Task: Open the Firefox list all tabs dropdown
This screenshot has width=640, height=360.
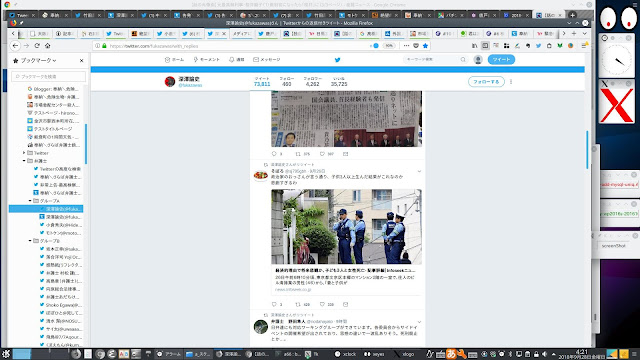Action: click(584, 33)
